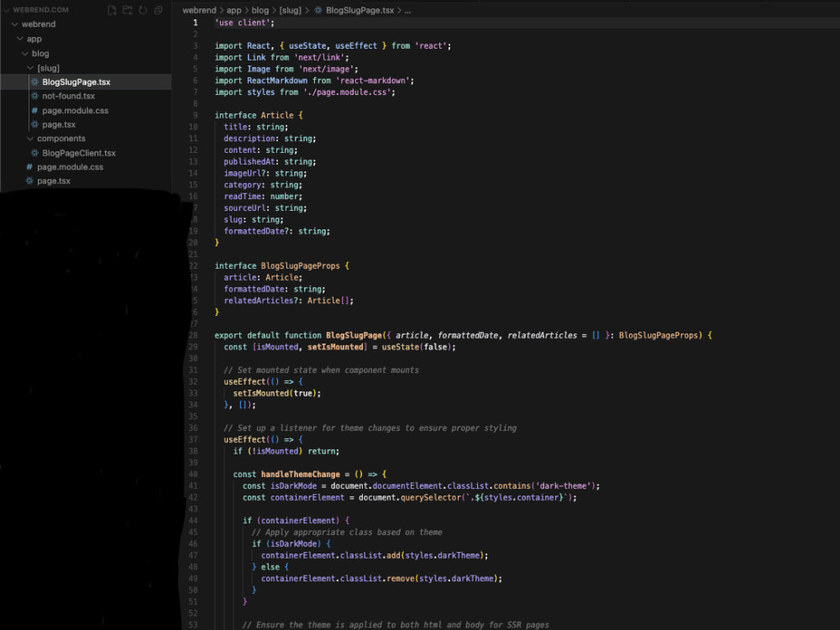Viewport: 840px width, 630px height.
Task: Click 'classList.add' on line 47
Action: click(x=370, y=555)
